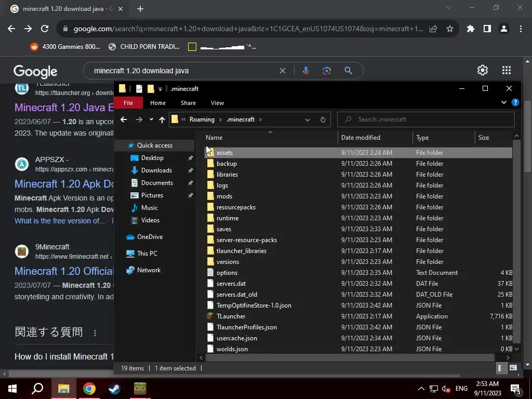Click Chrome's forward navigation arrow
This screenshot has width=532, height=399.
tap(28, 29)
